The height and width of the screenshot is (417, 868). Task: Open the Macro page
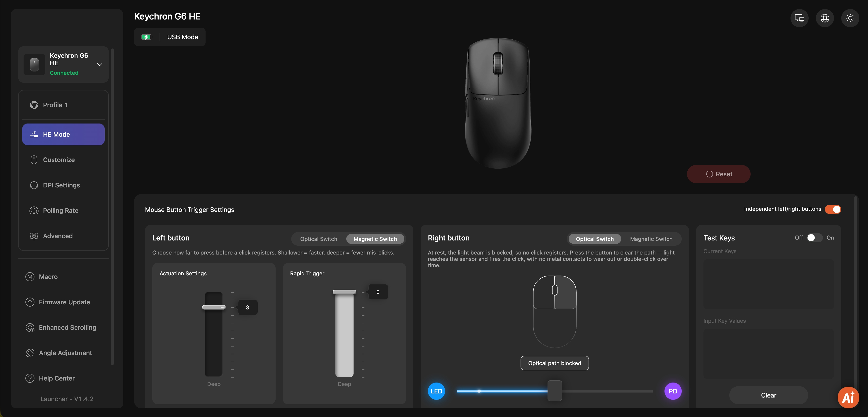point(63,276)
